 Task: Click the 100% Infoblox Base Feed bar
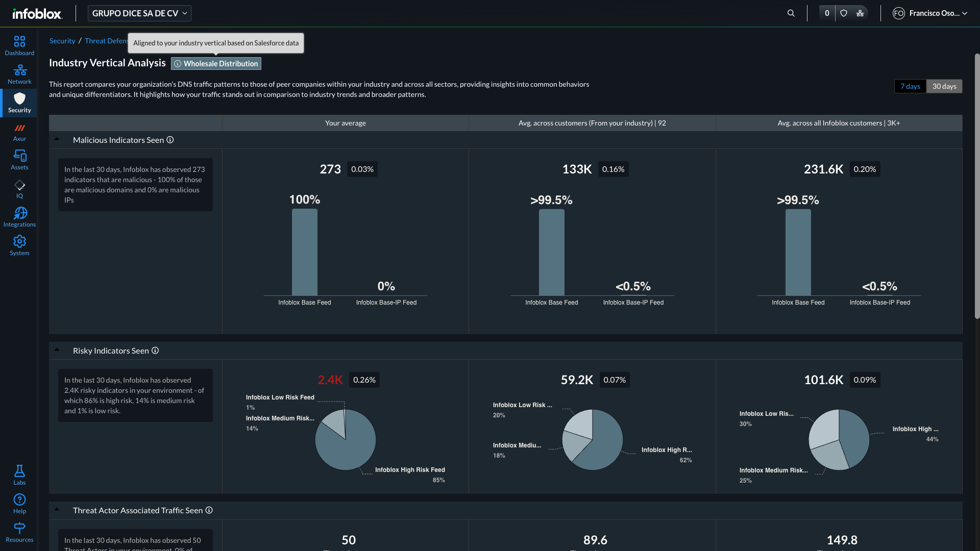pos(305,252)
